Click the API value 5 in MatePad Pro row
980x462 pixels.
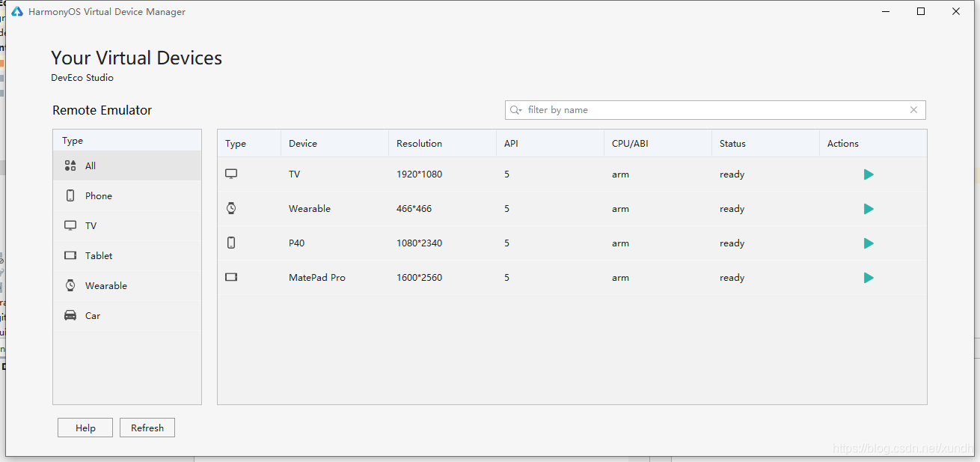[506, 278]
